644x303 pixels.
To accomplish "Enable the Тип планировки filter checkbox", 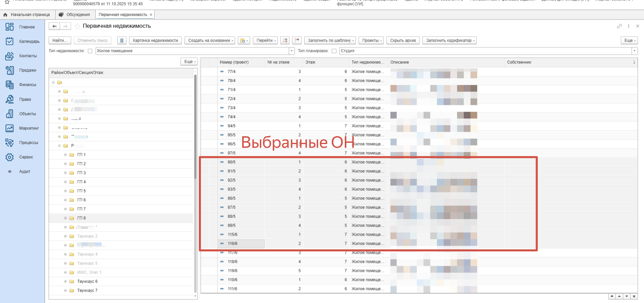I will pyautogui.click(x=334, y=51).
